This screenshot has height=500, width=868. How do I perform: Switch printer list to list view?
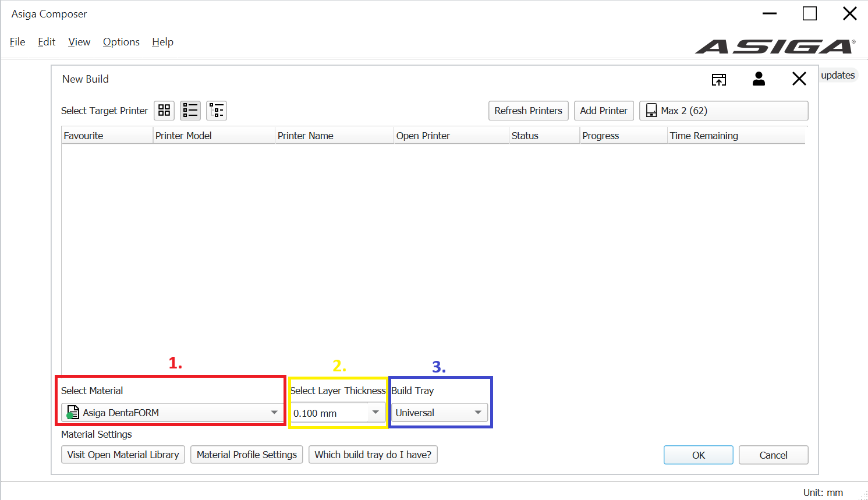[x=190, y=111]
